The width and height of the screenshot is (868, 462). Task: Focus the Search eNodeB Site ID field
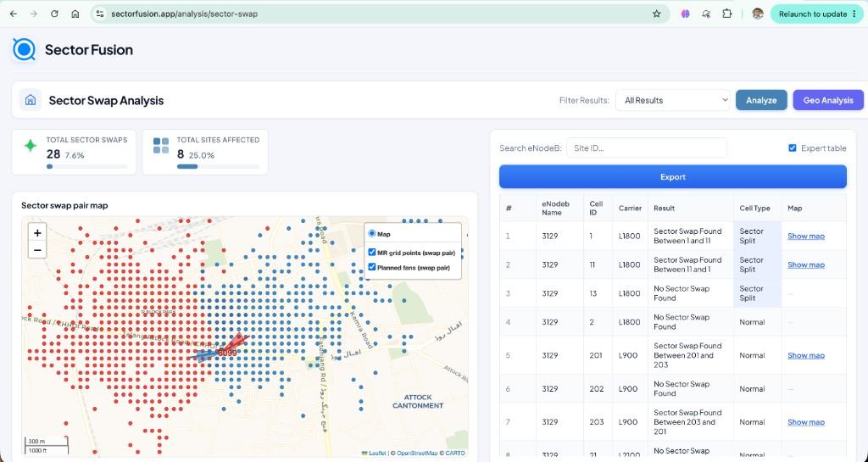646,148
